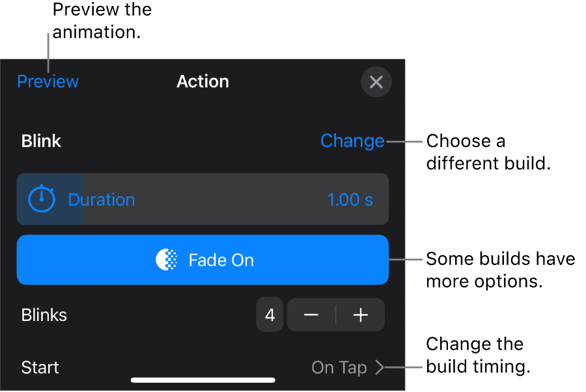The image size is (586, 392).
Task: Open the On Tap start setting
Action: 339,367
